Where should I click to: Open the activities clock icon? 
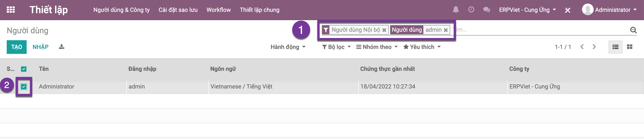coord(471,10)
